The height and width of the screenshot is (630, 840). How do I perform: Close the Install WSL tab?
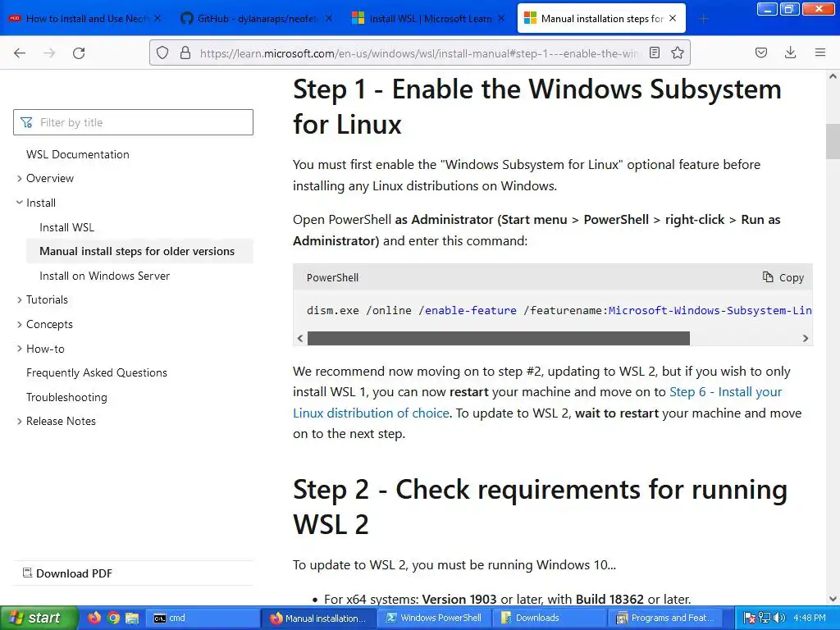point(501,18)
